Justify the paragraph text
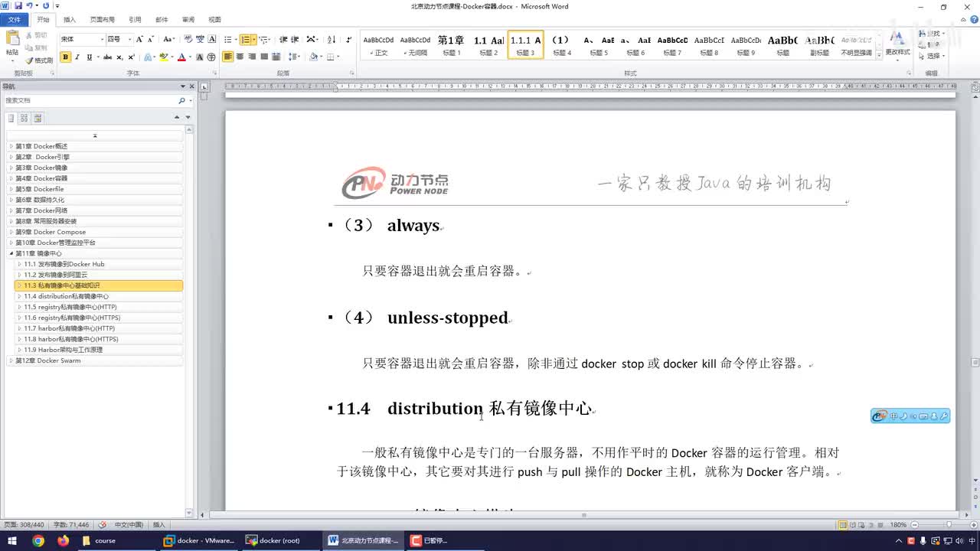The height and width of the screenshot is (551, 980). 264,57
